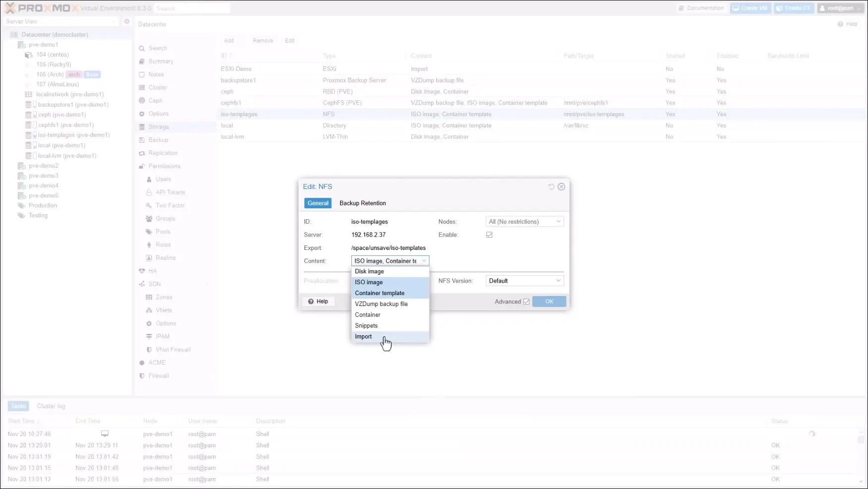Open the Users section icon
The image size is (868, 489).
(149, 180)
